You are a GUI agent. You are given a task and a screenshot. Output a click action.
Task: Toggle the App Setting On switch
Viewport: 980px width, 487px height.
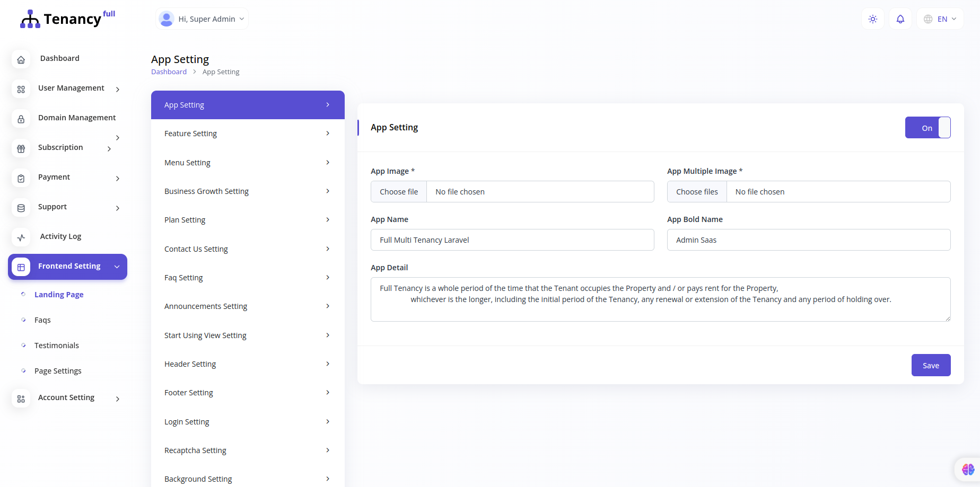click(x=927, y=127)
